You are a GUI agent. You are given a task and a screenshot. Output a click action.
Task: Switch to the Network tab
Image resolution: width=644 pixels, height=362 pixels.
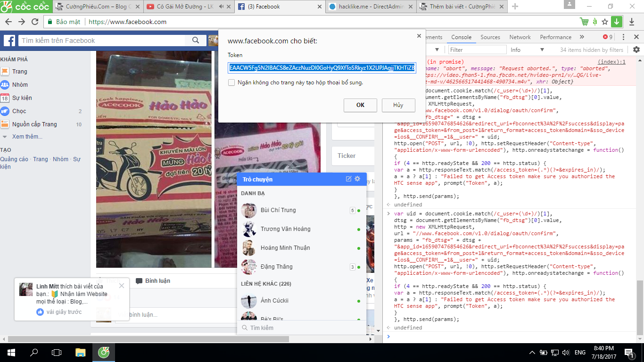point(520,37)
